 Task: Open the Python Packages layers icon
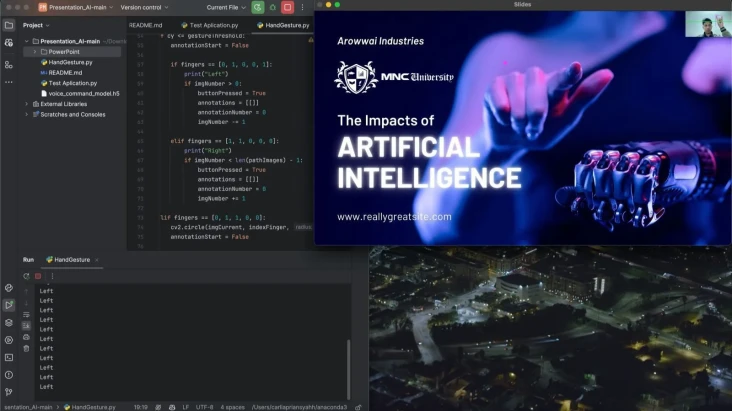click(8, 322)
